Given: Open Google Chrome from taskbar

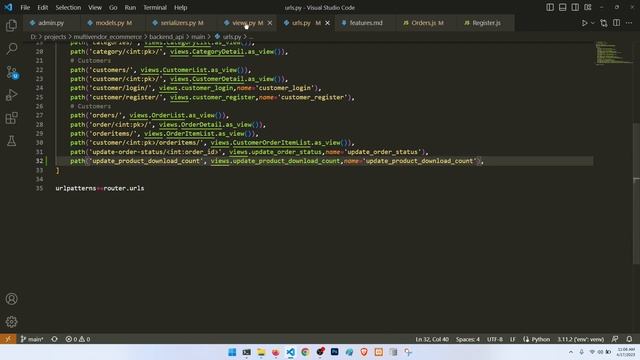Looking at the screenshot, I should (x=305, y=352).
